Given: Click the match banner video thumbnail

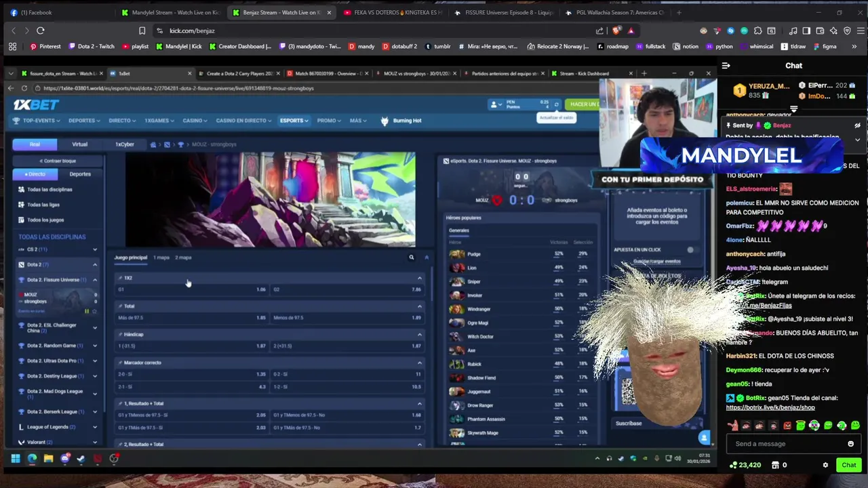Looking at the screenshot, I should click(x=271, y=199).
